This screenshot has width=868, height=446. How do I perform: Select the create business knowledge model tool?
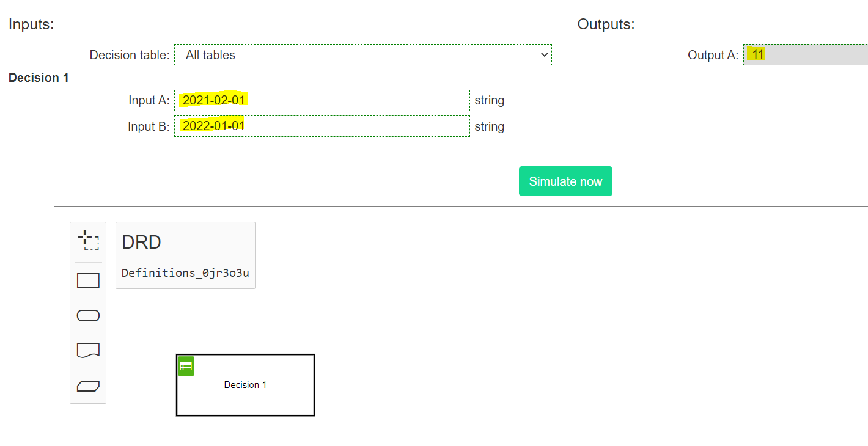pos(88,386)
